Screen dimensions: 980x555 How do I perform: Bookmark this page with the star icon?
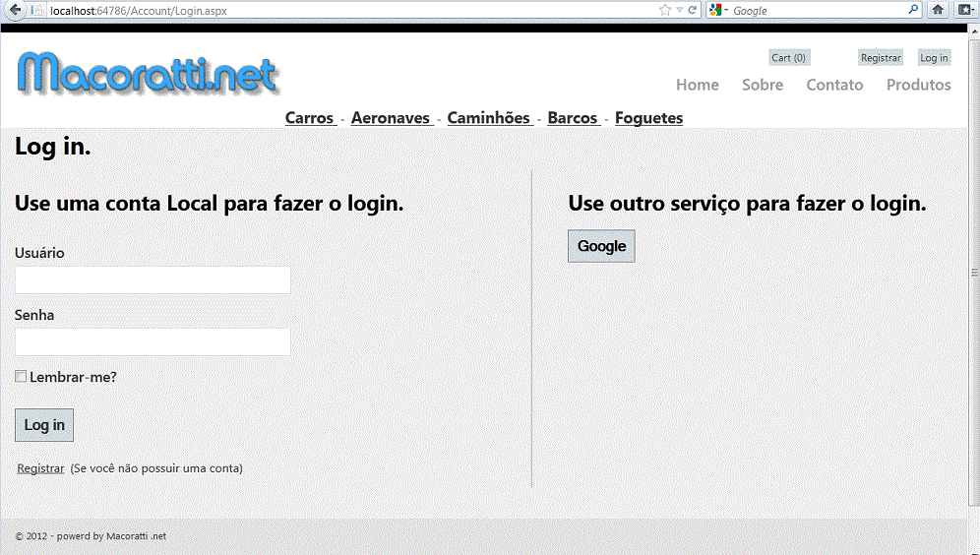[x=665, y=10]
